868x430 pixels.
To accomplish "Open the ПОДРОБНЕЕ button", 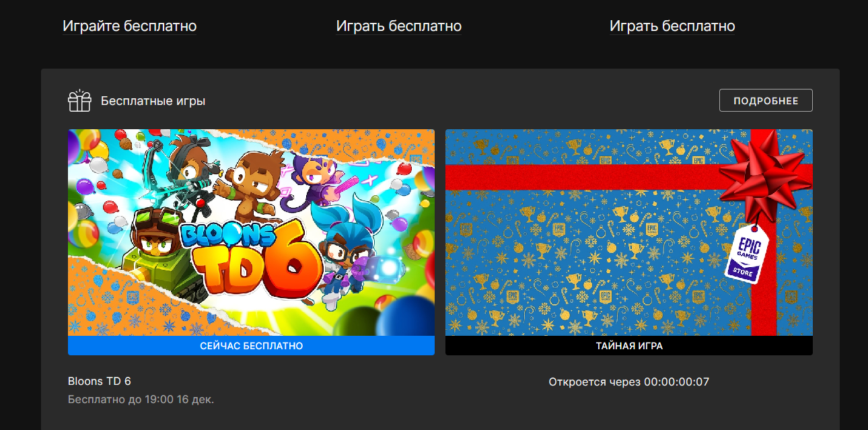I will 766,100.
